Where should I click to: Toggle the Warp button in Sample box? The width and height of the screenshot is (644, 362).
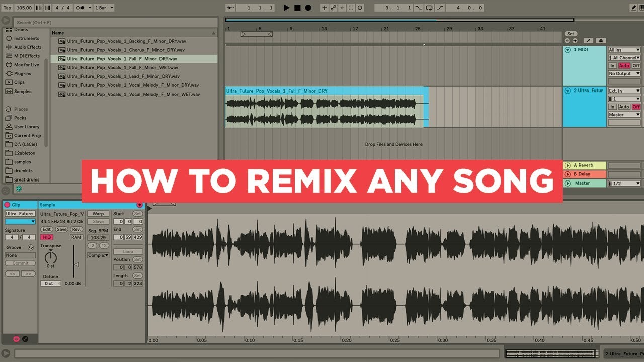coord(98,214)
